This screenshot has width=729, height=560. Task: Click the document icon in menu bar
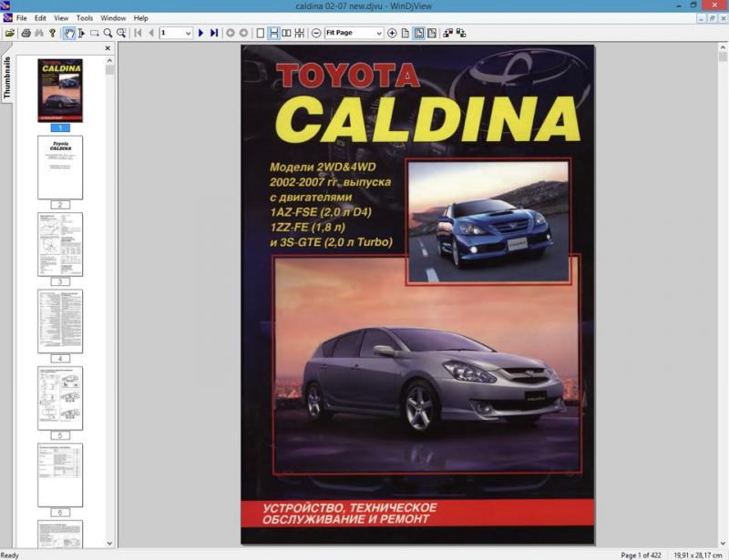(8, 18)
